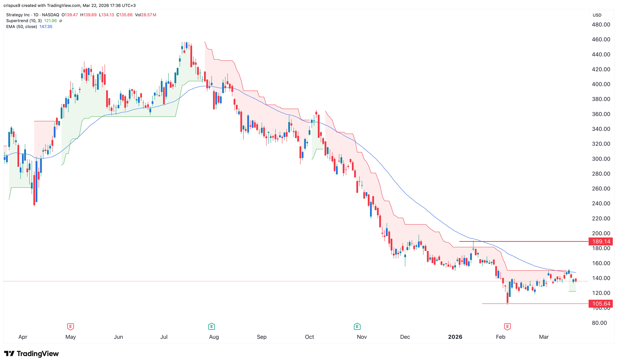Viewport: 618px width, 364px height.
Task: Click the red earnings marker near May
Action: pyautogui.click(x=70, y=326)
